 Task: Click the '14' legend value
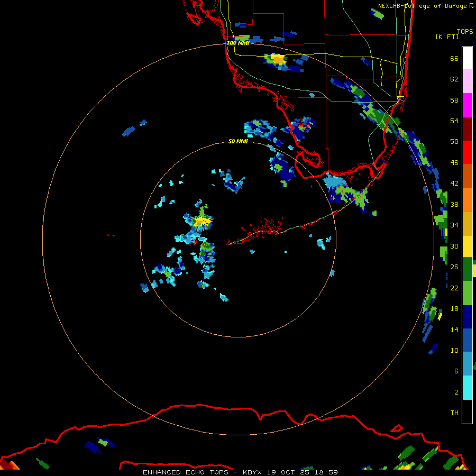tap(454, 330)
